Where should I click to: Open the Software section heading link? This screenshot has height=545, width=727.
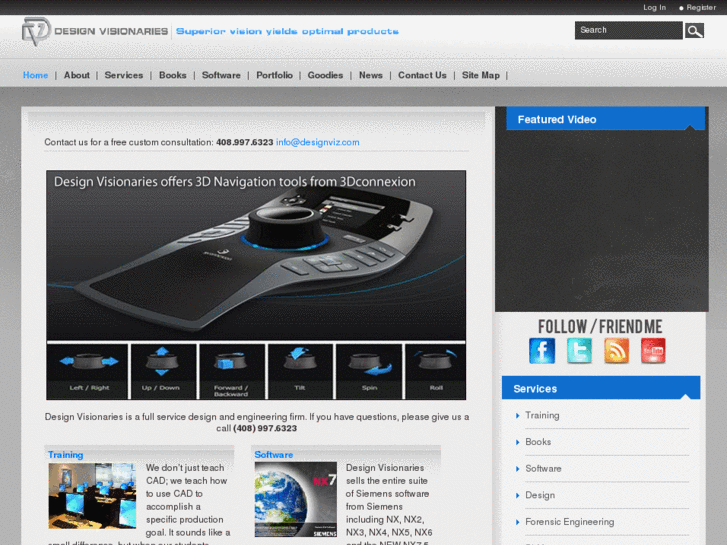coord(274,455)
